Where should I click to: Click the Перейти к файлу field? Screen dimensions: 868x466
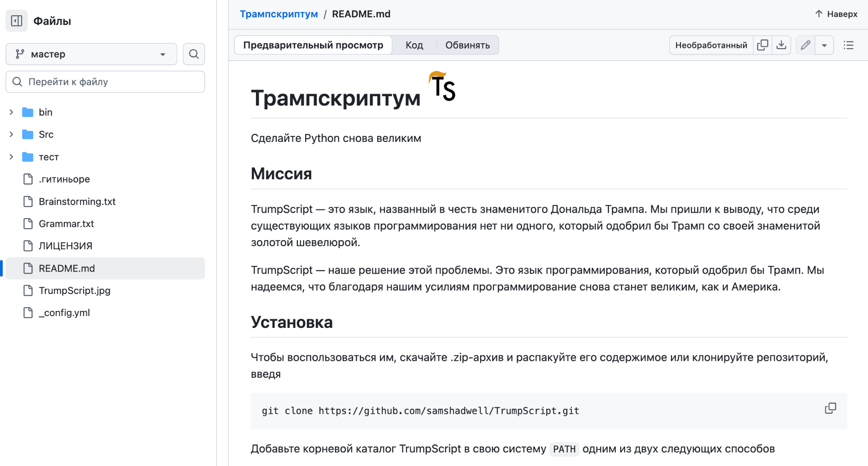click(x=105, y=81)
